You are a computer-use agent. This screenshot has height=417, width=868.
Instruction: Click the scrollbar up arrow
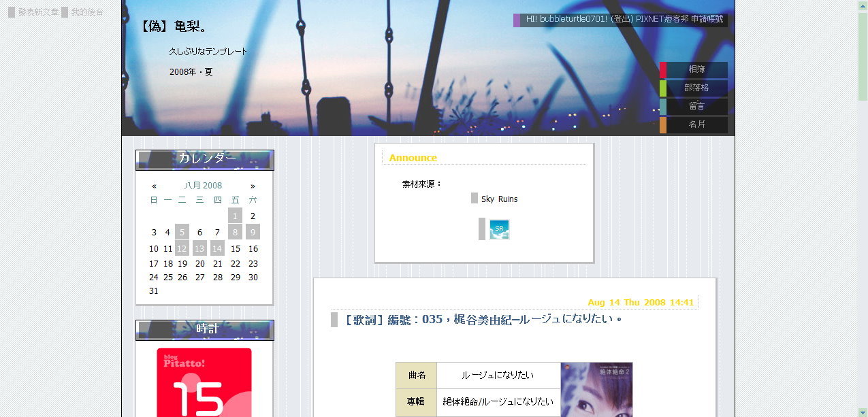click(x=863, y=5)
